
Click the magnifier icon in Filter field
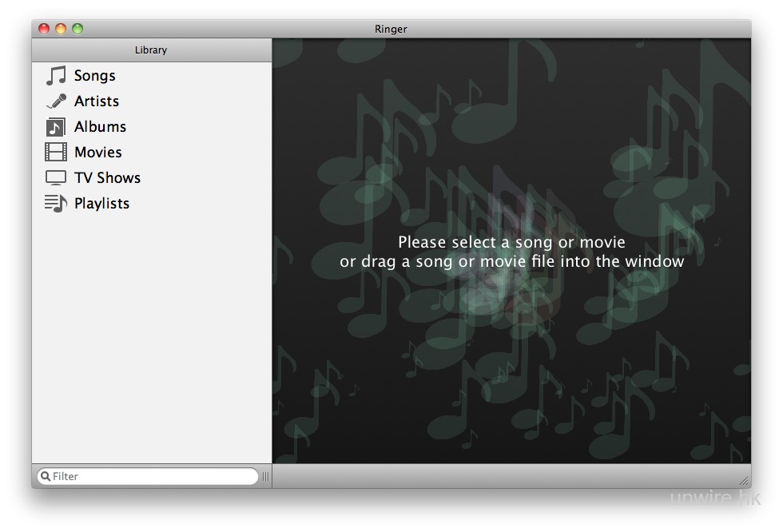(x=46, y=476)
